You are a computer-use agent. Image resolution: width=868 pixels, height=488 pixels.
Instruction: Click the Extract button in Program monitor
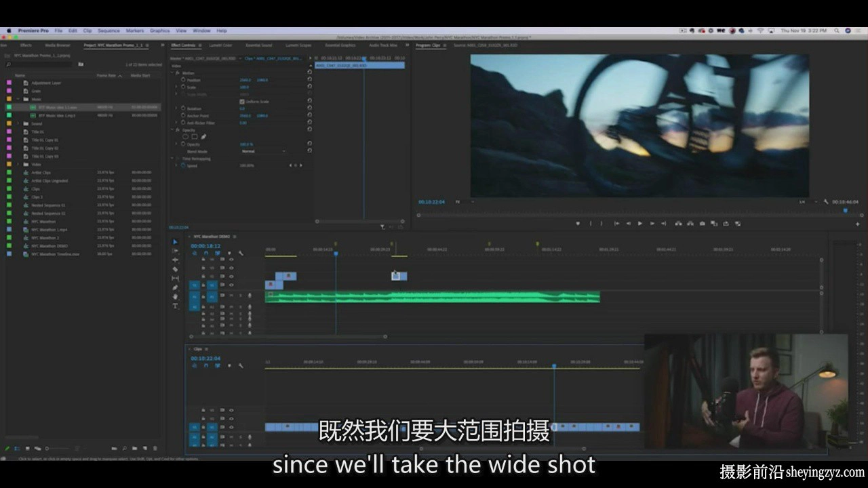(x=690, y=224)
